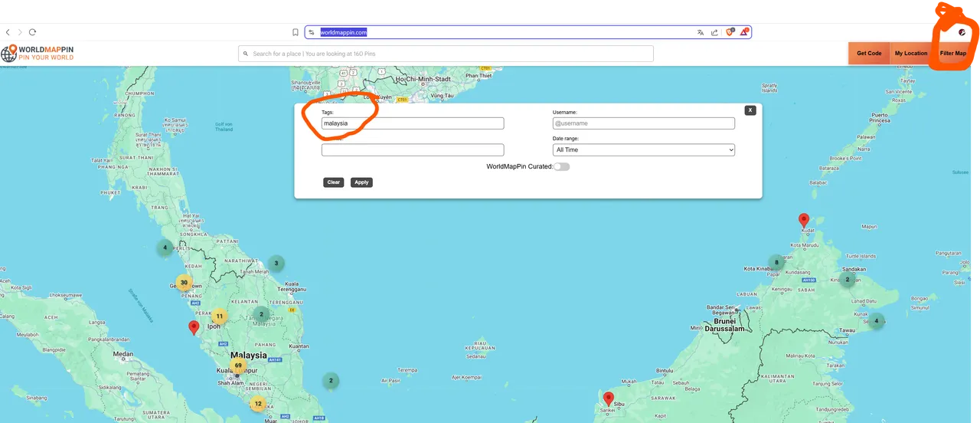The width and height of the screenshot is (980, 423).
Task: Click the share icon in address bar
Action: pos(715,32)
